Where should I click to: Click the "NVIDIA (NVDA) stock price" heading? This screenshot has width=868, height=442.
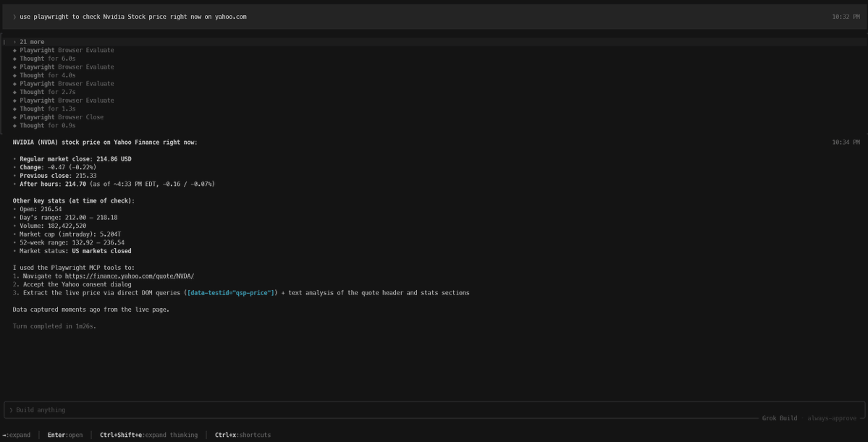105,143
